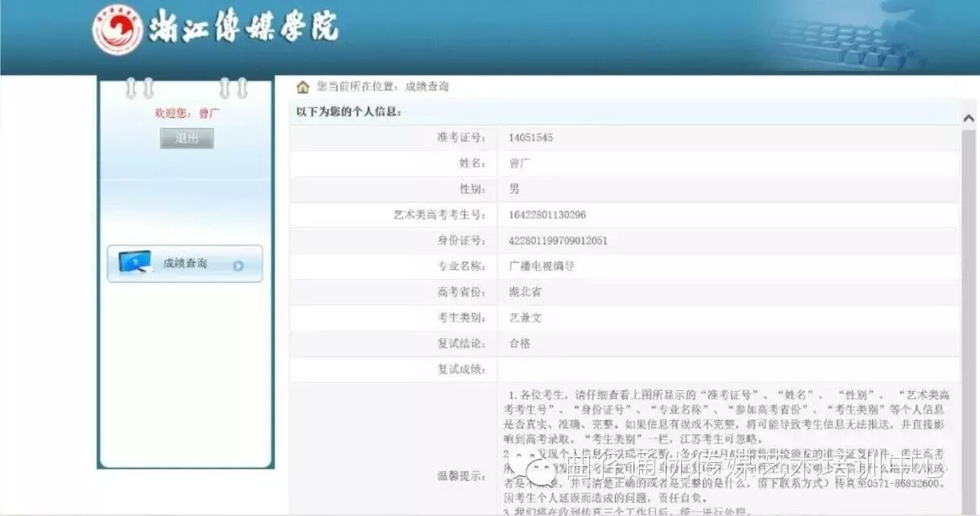Click breadcrumb text 成绩查询
The height and width of the screenshot is (516, 980).
click(x=426, y=86)
